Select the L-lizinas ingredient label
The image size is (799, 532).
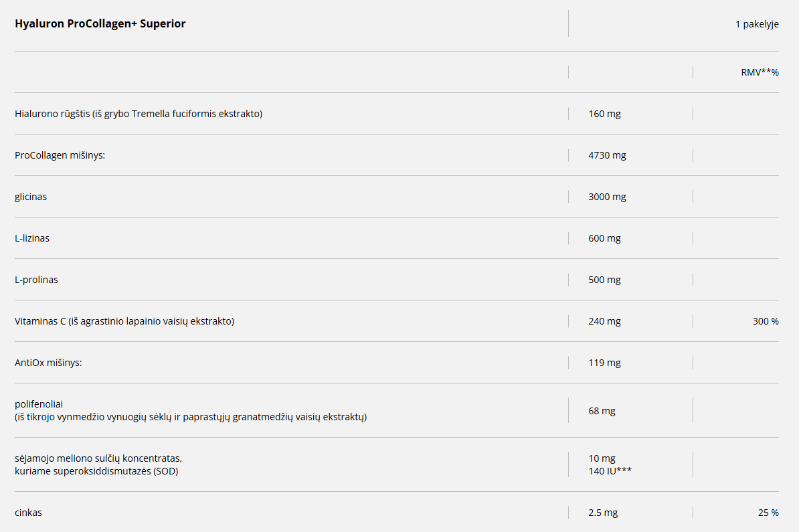pyautogui.click(x=32, y=238)
